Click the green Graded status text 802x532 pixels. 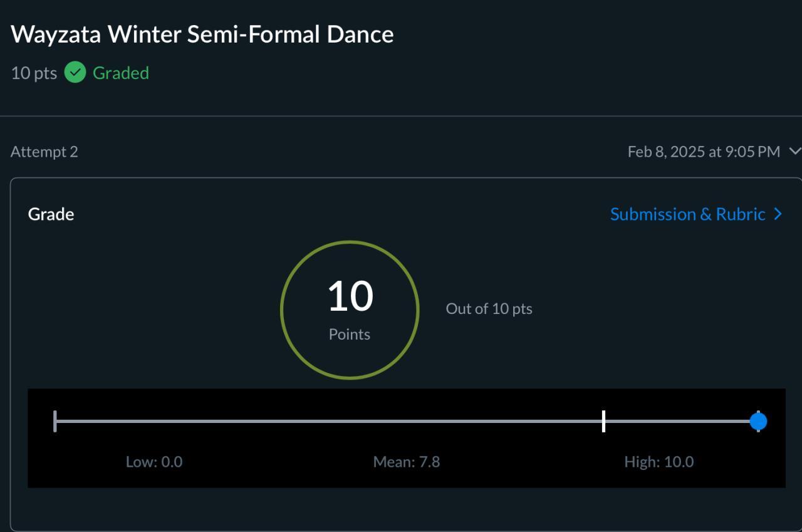(121, 73)
